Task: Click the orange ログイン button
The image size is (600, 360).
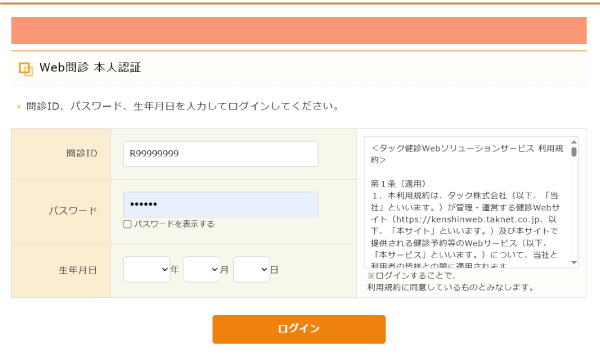Action: [x=299, y=329]
